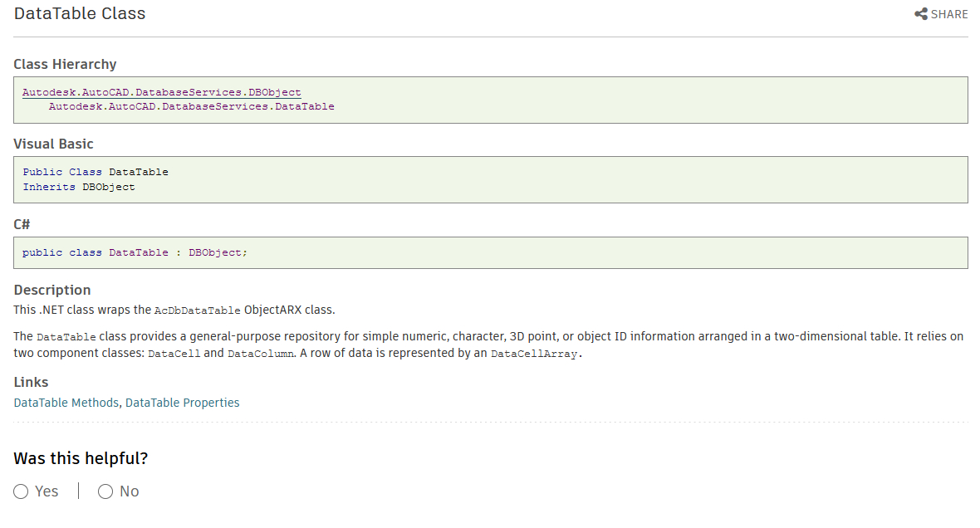This screenshot has height=528, width=980.
Task: Select the No radio button
Action: pyautogui.click(x=105, y=491)
